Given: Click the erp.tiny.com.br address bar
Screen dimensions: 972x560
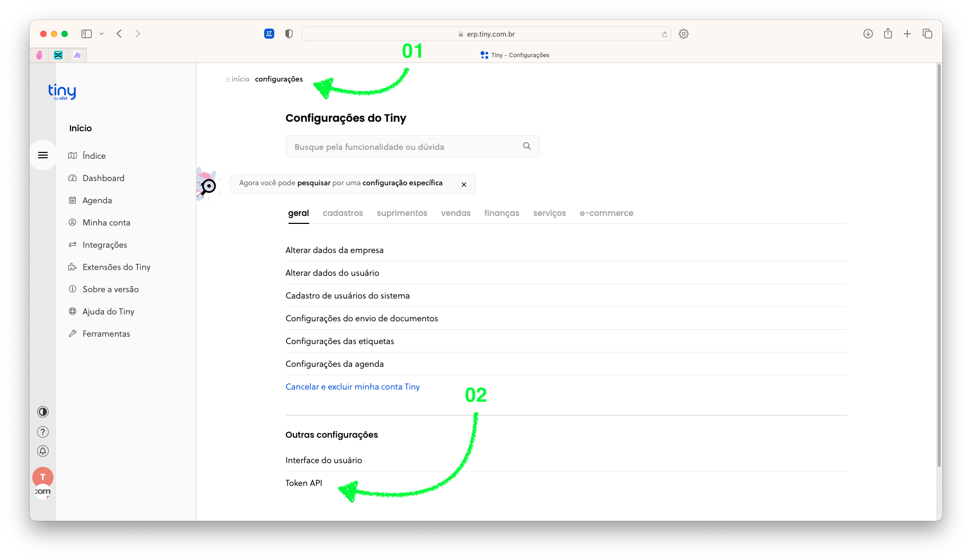Looking at the screenshot, I should tap(486, 34).
